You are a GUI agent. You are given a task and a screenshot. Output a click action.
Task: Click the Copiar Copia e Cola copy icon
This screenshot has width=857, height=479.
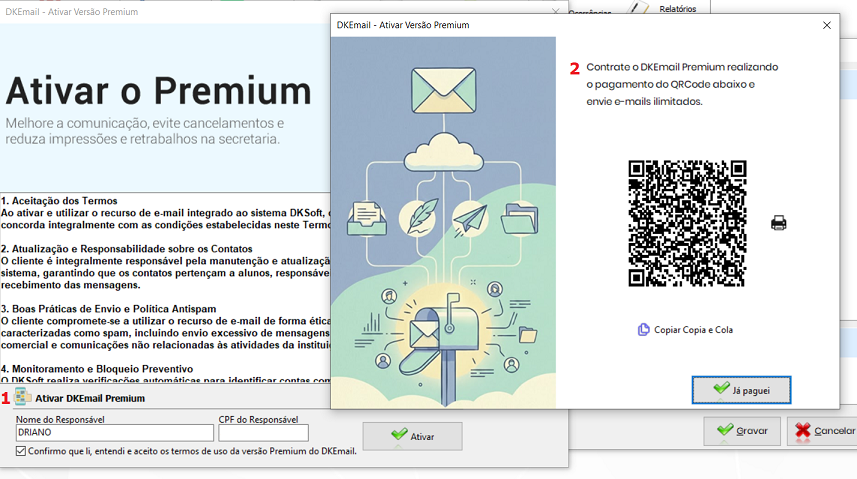coord(644,329)
